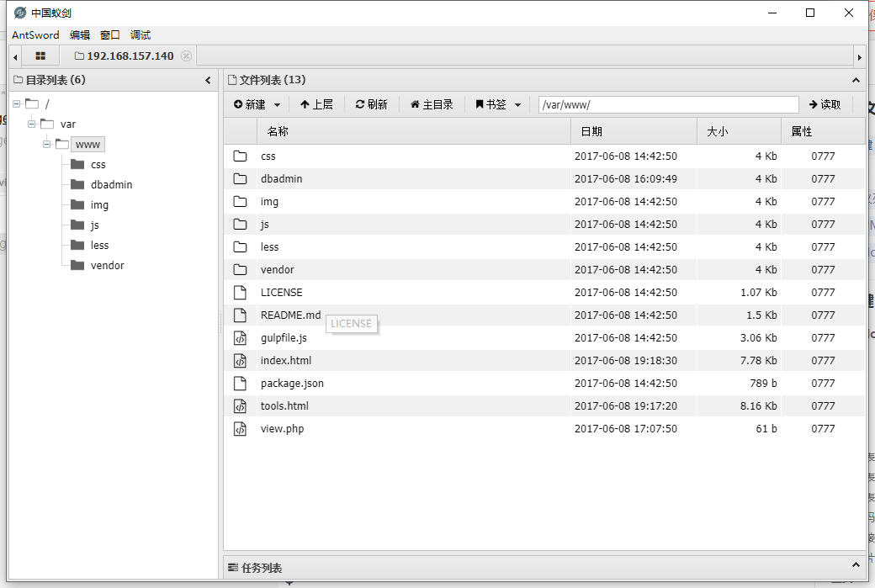Viewport: 875px width, 588px height.
Task: Select the view.php file name
Action: pos(283,429)
